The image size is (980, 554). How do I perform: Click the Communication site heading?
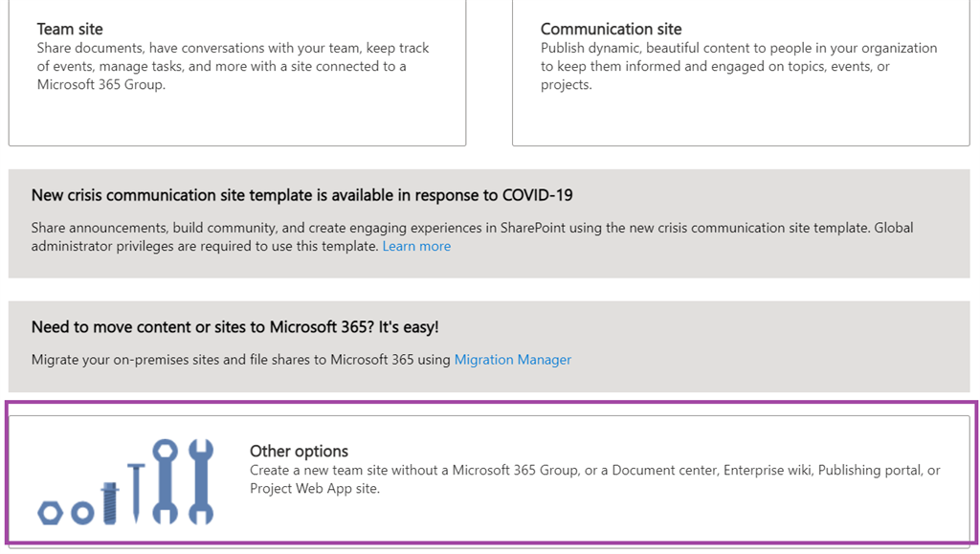point(611,29)
